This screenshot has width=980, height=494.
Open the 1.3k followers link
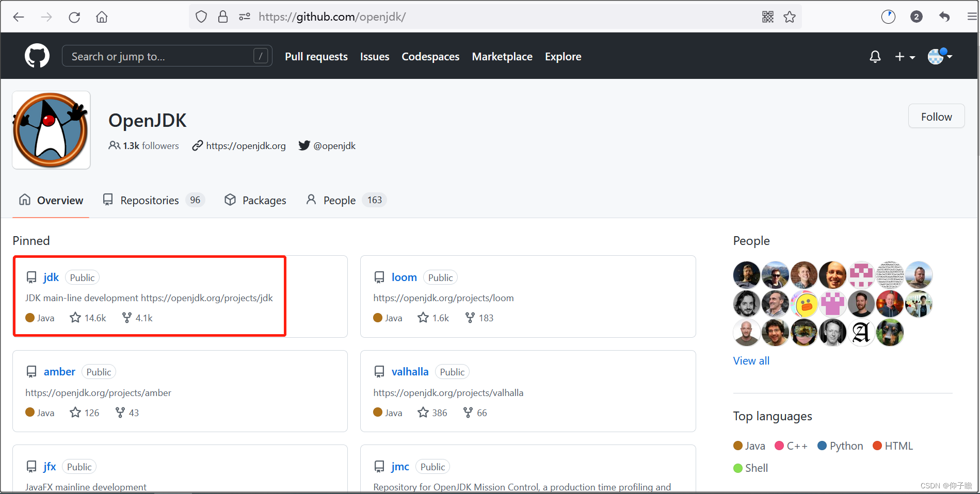click(x=144, y=146)
